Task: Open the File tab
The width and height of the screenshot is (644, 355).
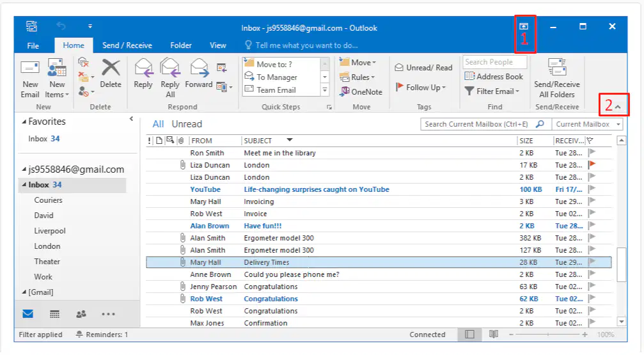Action: click(x=33, y=45)
